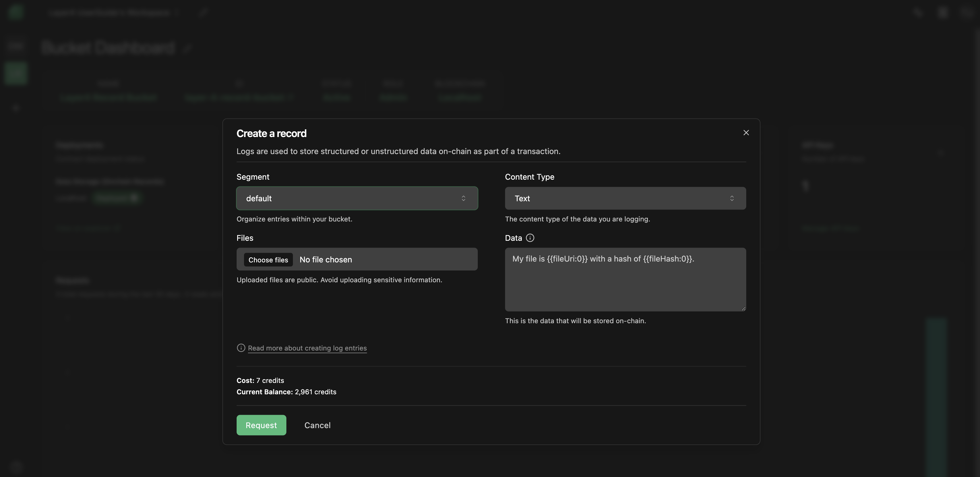Click the 'Current Balance: 2,961 credits' text
980x477 pixels.
pyautogui.click(x=286, y=392)
